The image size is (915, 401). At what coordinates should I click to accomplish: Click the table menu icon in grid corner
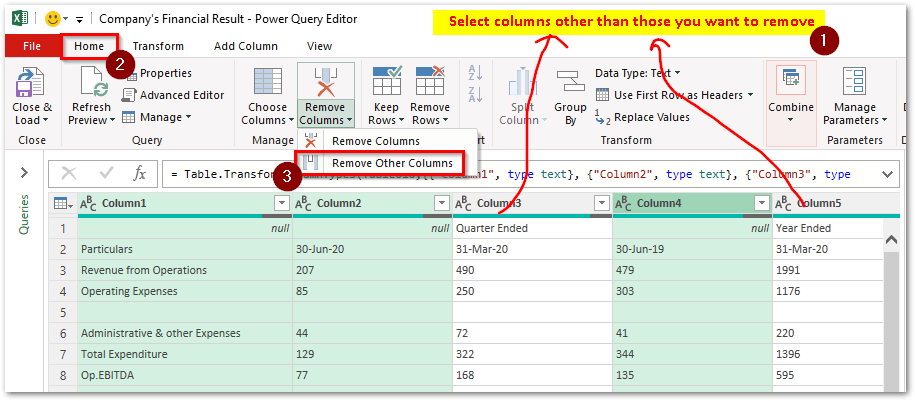tap(63, 203)
